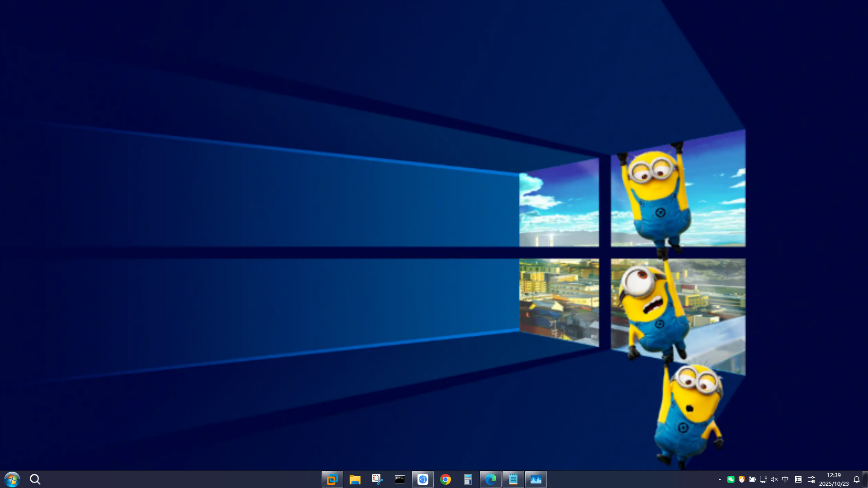Screen dimensions: 868x488
Task: Toggle the 中 Chinese input mode indicator
Action: click(x=785, y=479)
